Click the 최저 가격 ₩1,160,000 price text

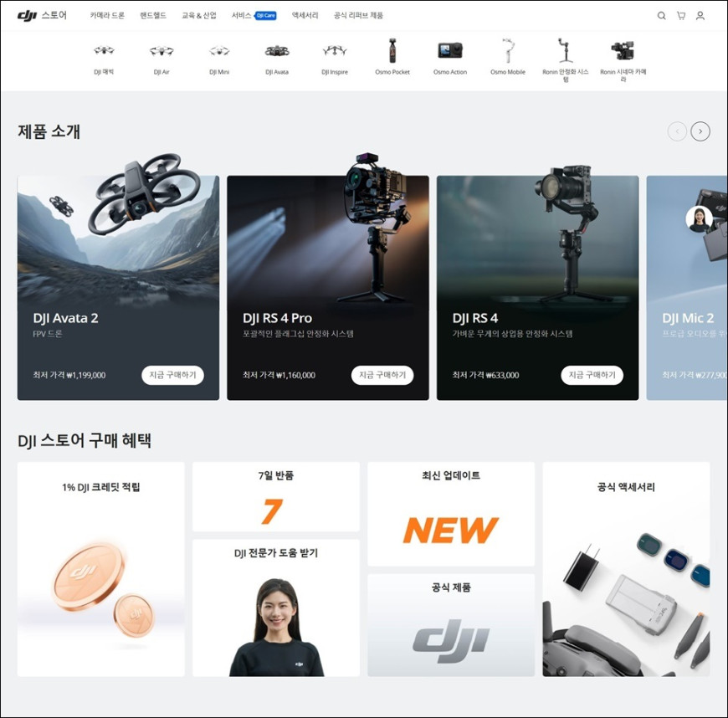tap(279, 375)
